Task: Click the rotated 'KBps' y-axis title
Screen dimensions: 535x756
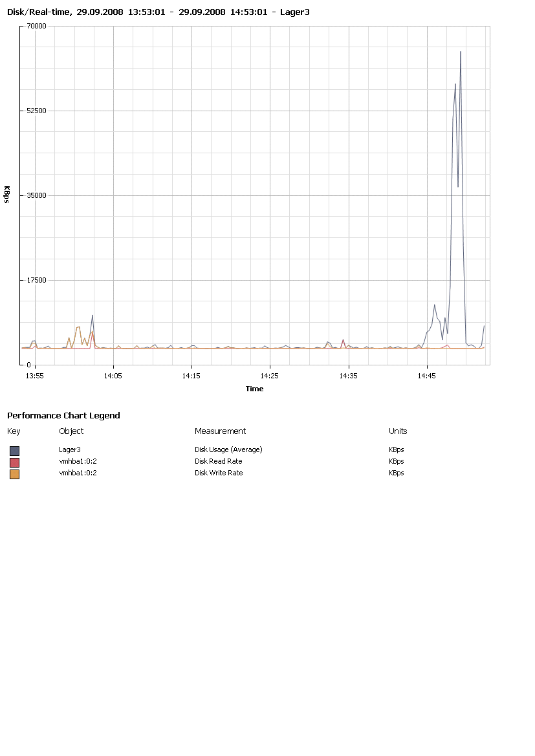Action: [6, 194]
